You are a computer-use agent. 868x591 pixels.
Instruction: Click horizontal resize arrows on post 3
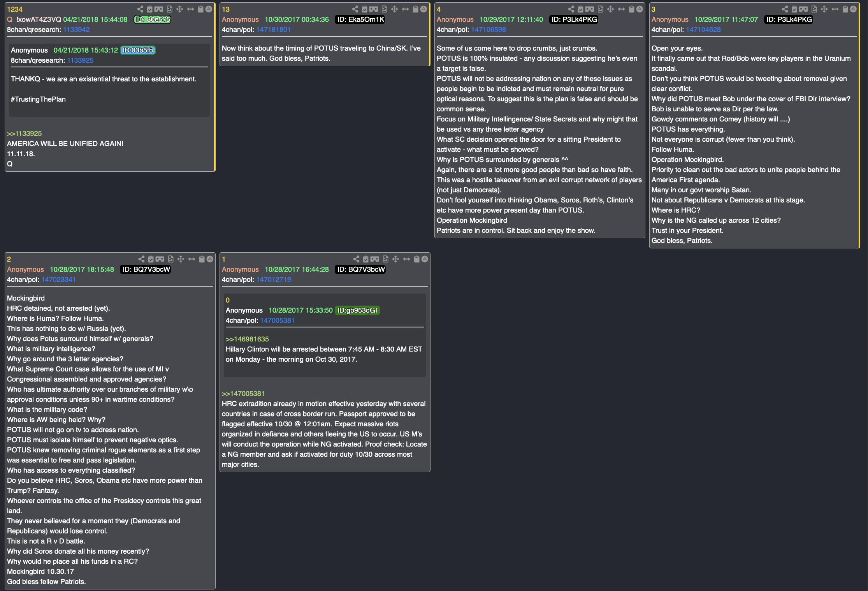tap(835, 9)
